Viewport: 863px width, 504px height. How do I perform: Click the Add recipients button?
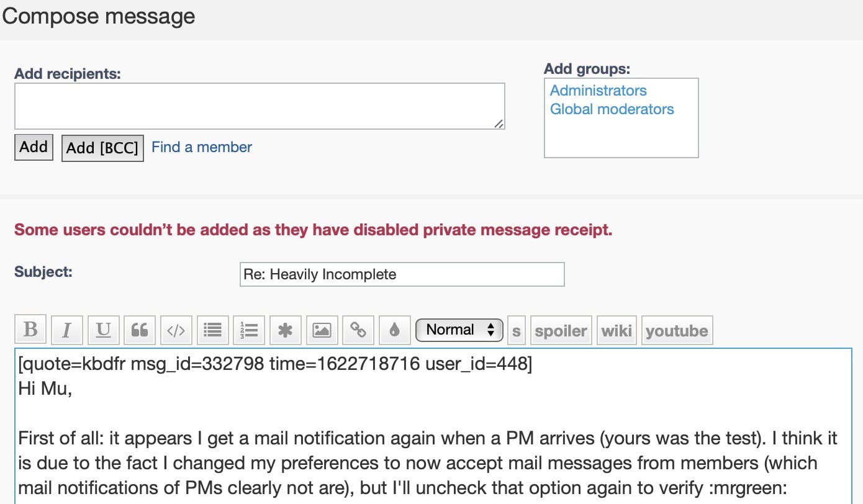(x=34, y=147)
